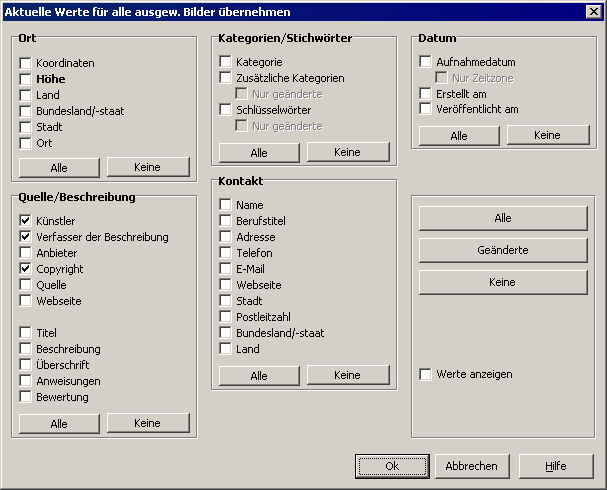
Task: Cancel using the Abbrechen button
Action: [471, 466]
